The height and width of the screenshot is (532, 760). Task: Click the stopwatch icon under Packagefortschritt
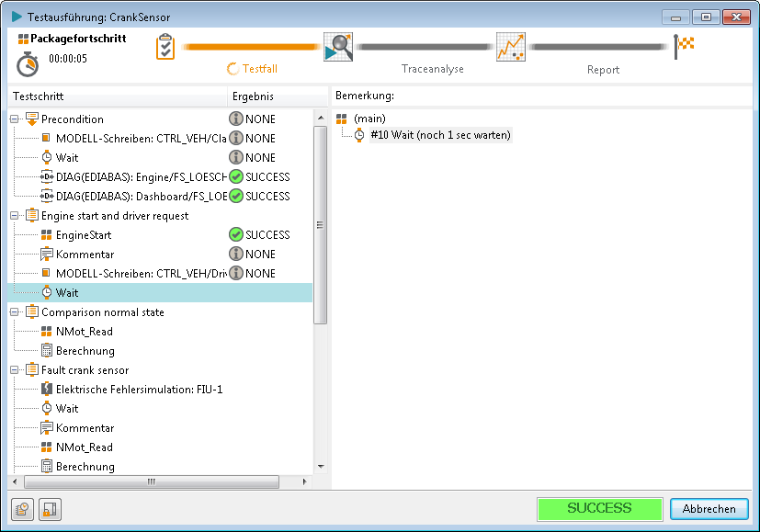[28, 64]
